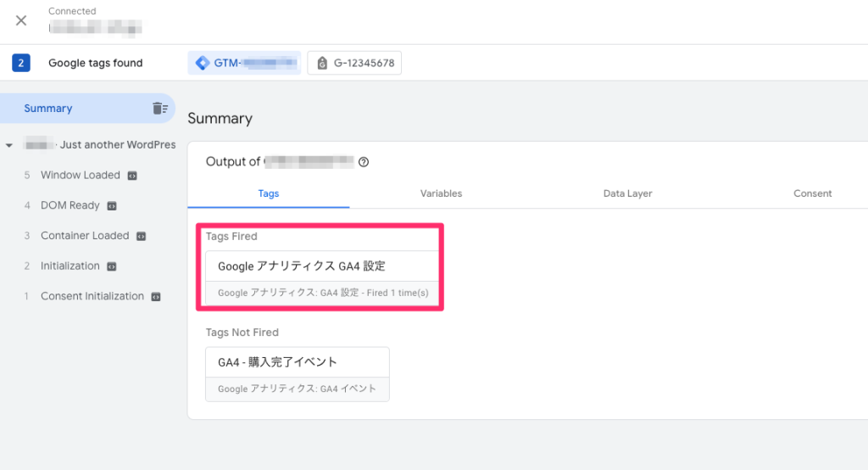The width and height of the screenshot is (868, 470).
Task: Click the code icon next to Container Loaded
Action: pos(142,236)
